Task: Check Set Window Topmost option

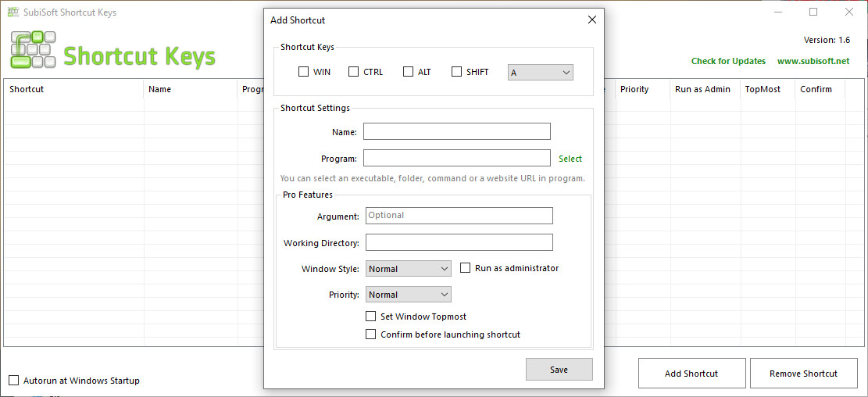Action: (371, 317)
